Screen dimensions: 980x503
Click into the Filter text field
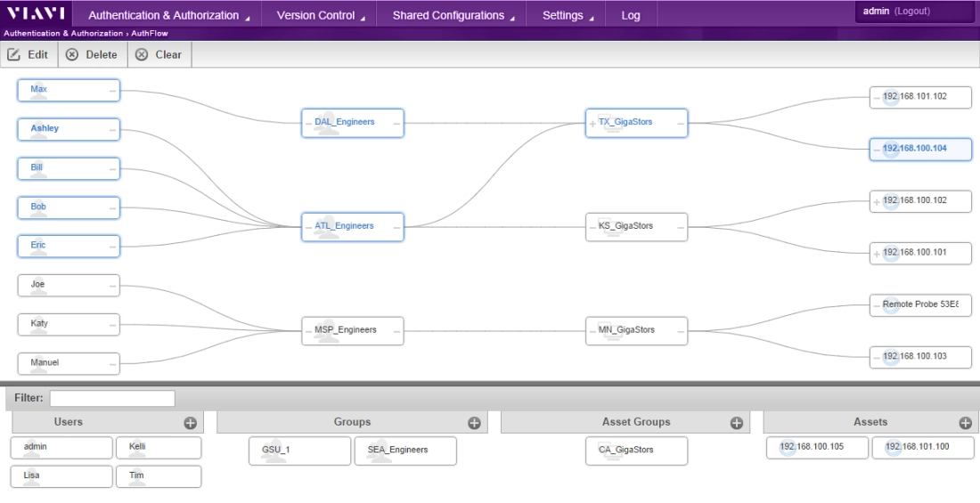coord(112,399)
